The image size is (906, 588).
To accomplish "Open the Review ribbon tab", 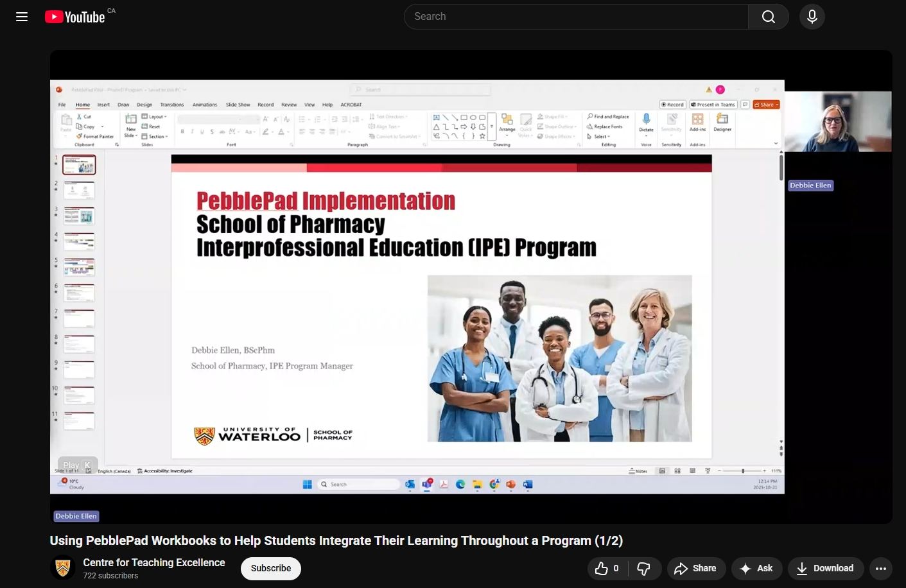I will pos(289,105).
